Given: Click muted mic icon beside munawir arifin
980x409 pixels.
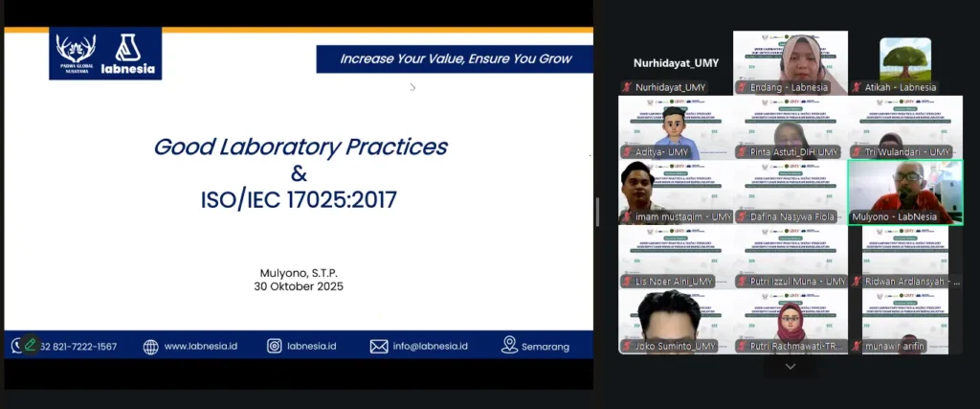Looking at the screenshot, I should [x=856, y=346].
